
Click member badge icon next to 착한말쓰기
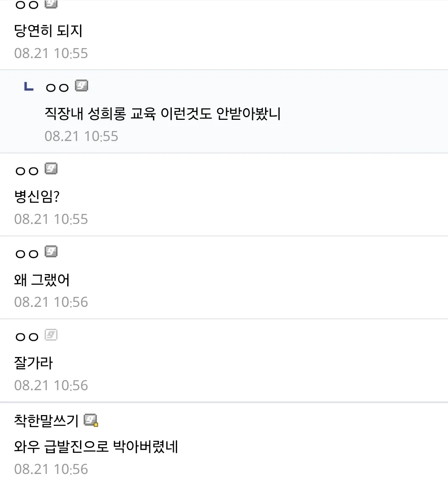[91, 420]
